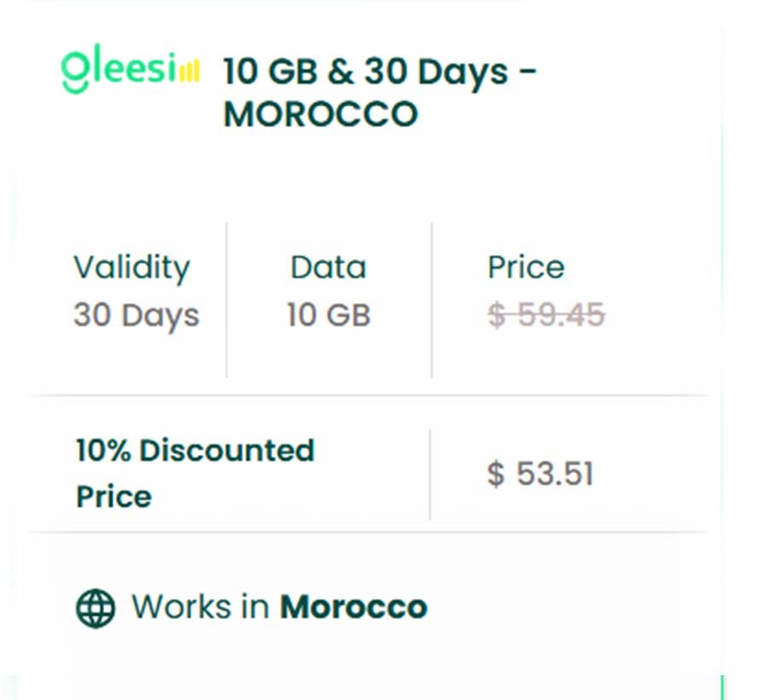Screen dimensions: 760x700
Task: Open the "10 GB & 30 Days" plan title
Action: coord(379,72)
